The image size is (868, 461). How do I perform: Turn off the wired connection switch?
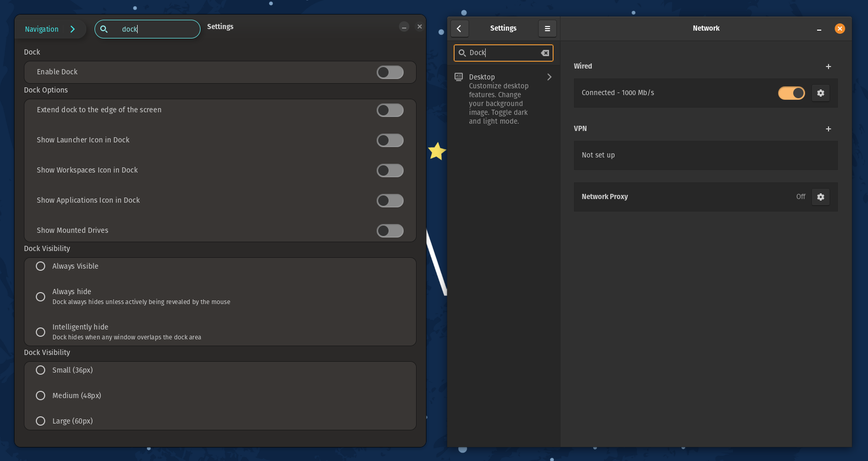(791, 93)
